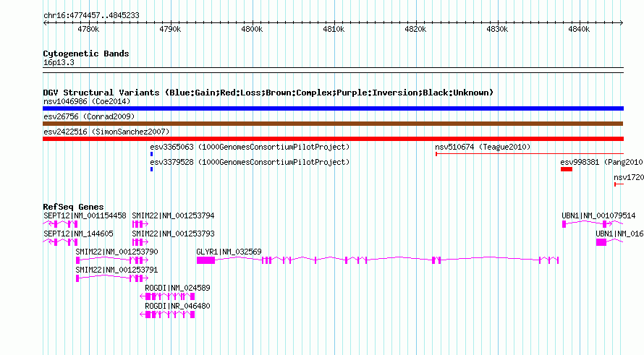Click the ROGDI|NR_046480 gene label
Image resolution: width=644 pixels, height=355 pixels.
click(x=177, y=306)
